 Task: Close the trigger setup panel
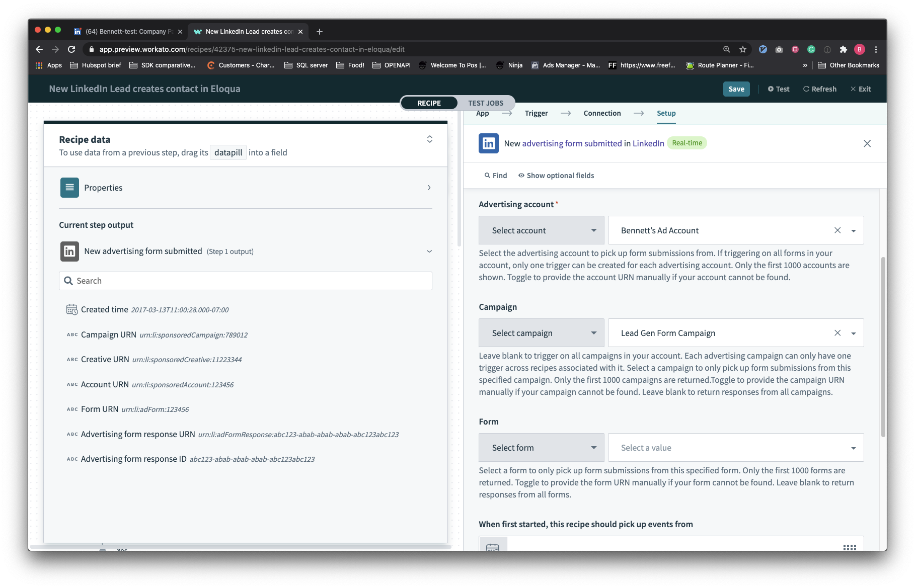click(867, 143)
